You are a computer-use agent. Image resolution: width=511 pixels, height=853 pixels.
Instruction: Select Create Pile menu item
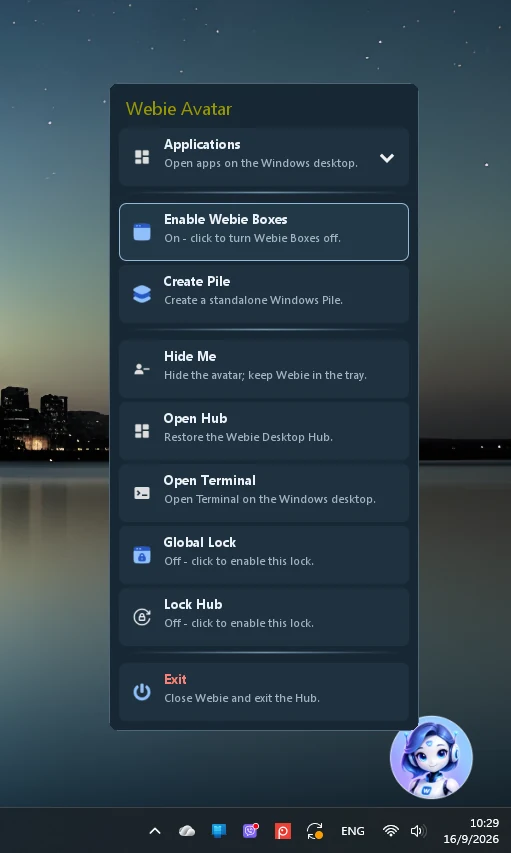click(x=264, y=294)
